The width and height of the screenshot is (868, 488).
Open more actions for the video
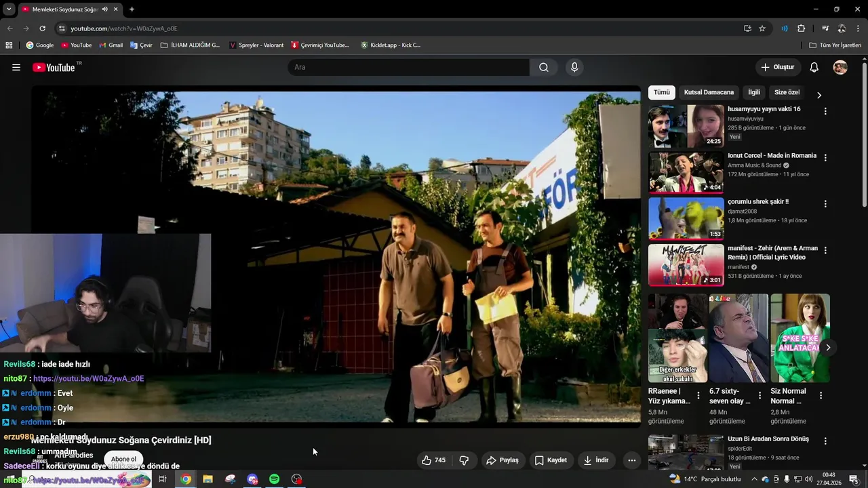click(x=631, y=460)
